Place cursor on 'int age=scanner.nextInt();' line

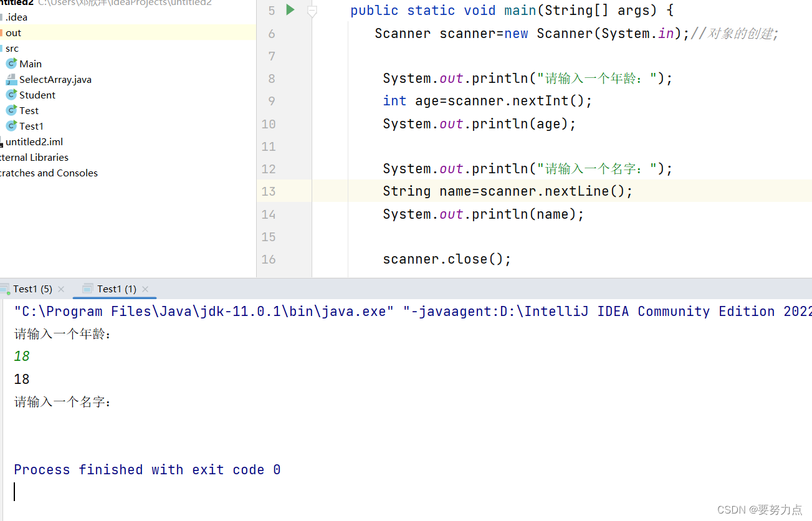click(x=487, y=101)
